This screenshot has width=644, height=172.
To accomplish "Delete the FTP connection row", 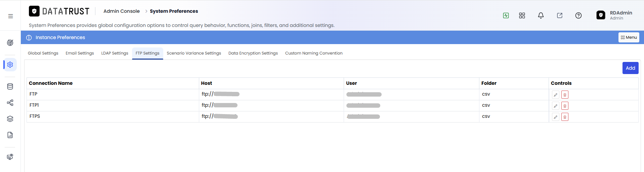I will coord(565,95).
